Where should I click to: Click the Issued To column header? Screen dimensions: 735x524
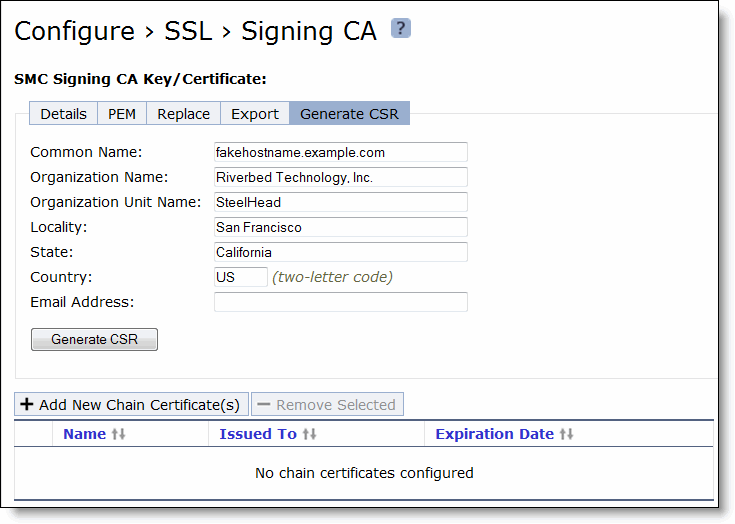[258, 434]
